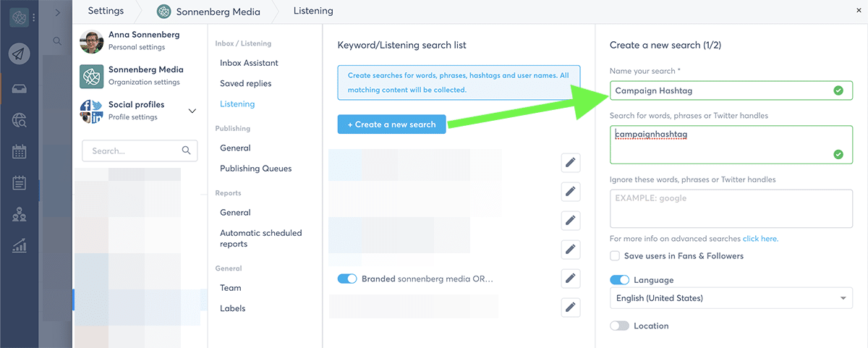
Task: Turn off the Branded search toggle
Action: pyautogui.click(x=347, y=279)
